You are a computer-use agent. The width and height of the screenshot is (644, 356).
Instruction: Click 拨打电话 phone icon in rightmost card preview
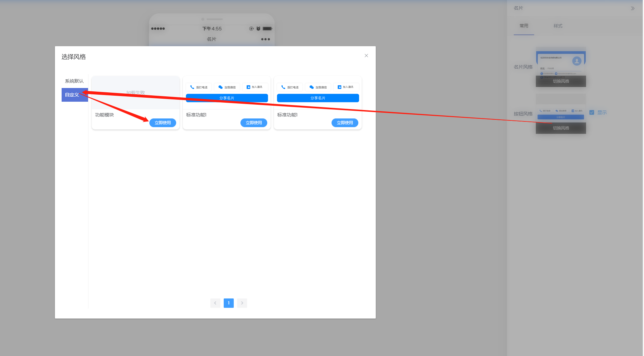(283, 87)
